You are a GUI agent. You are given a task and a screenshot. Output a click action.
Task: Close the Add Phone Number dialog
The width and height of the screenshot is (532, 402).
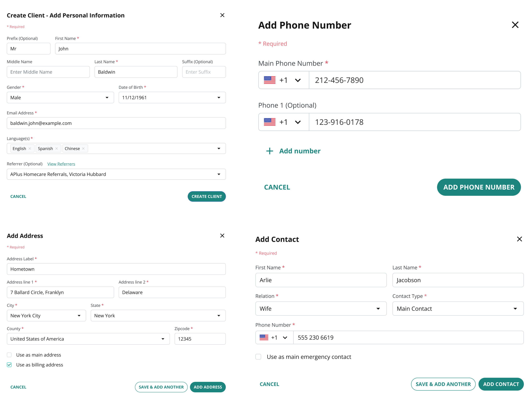point(515,25)
